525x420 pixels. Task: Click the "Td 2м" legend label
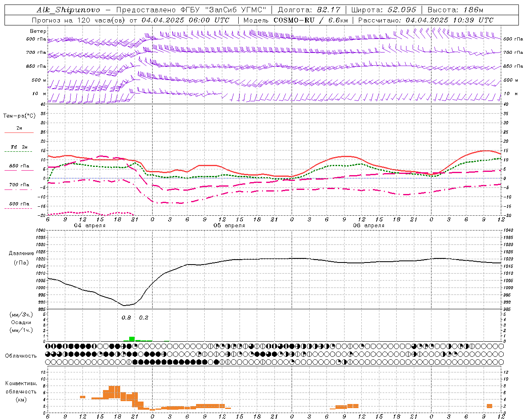[x=19, y=147]
